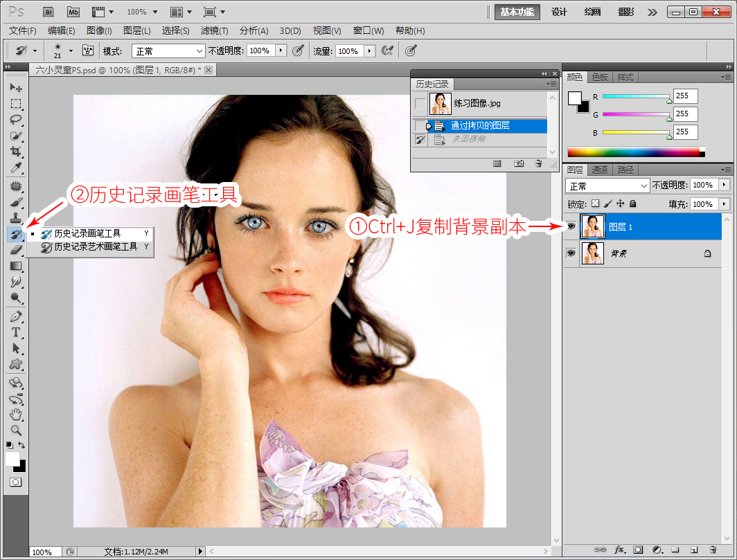The height and width of the screenshot is (560, 737).
Task: Select 基本功能 workspace button
Action: coord(517,12)
